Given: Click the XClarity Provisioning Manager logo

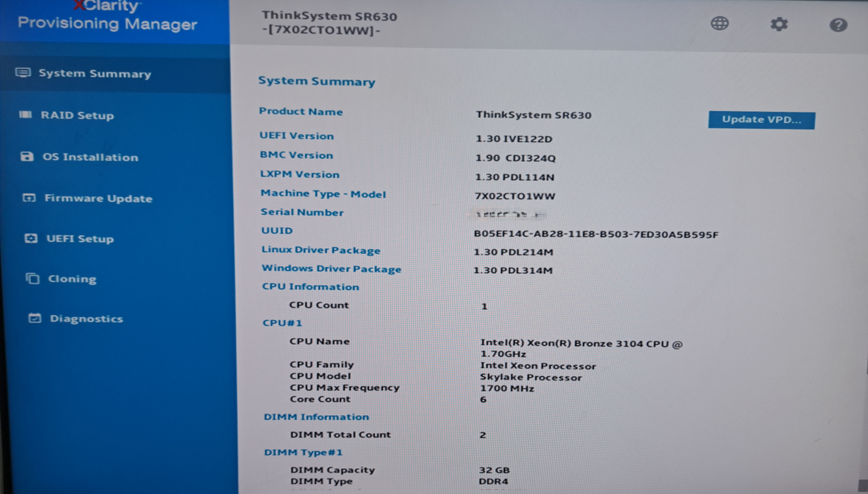Looking at the screenshot, I should click(x=107, y=16).
